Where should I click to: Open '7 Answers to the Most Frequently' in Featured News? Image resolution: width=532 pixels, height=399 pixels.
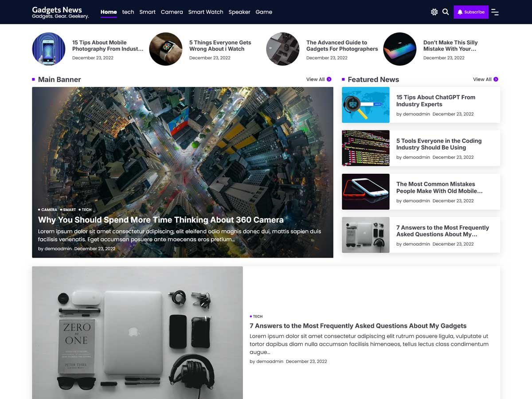click(x=443, y=231)
